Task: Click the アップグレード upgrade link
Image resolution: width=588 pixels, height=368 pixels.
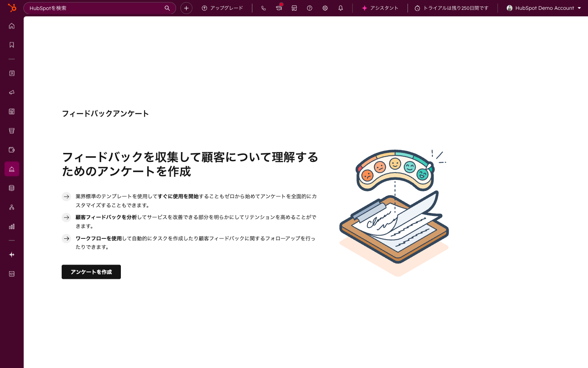Action: click(x=222, y=8)
